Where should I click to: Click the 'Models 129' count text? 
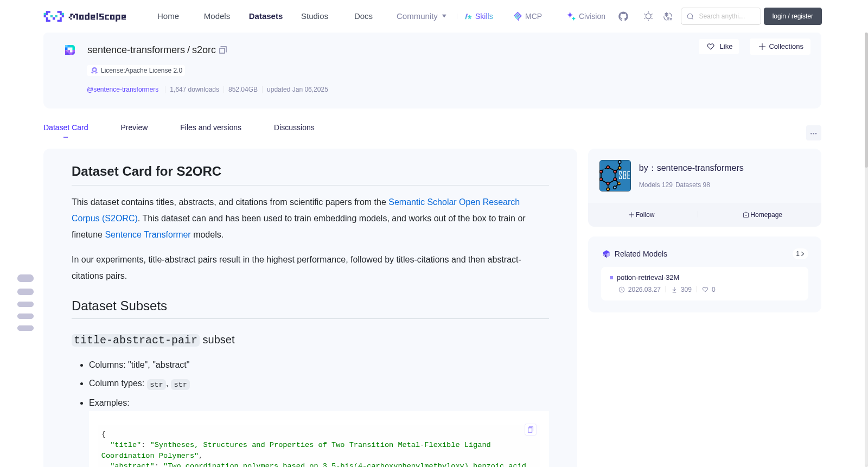(655, 185)
